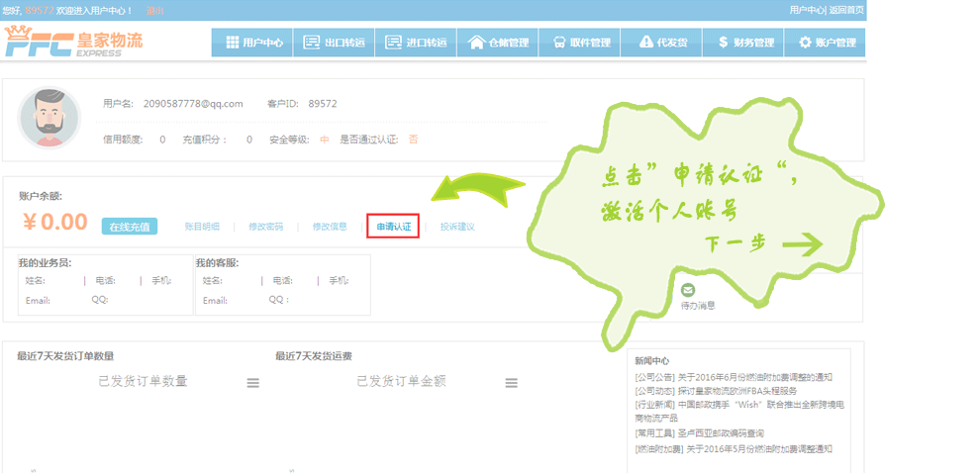
Task: Open the 仓储管理 navigation tab
Action: (x=498, y=43)
